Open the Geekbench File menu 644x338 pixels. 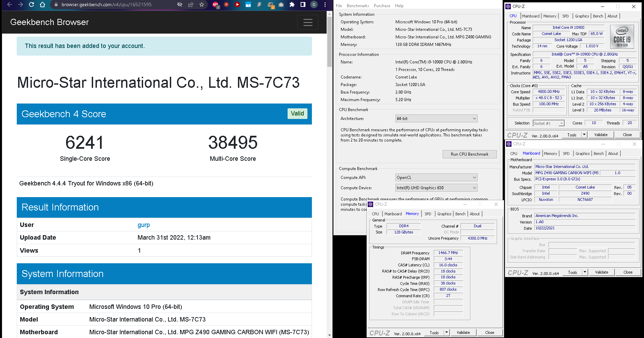(x=339, y=6)
